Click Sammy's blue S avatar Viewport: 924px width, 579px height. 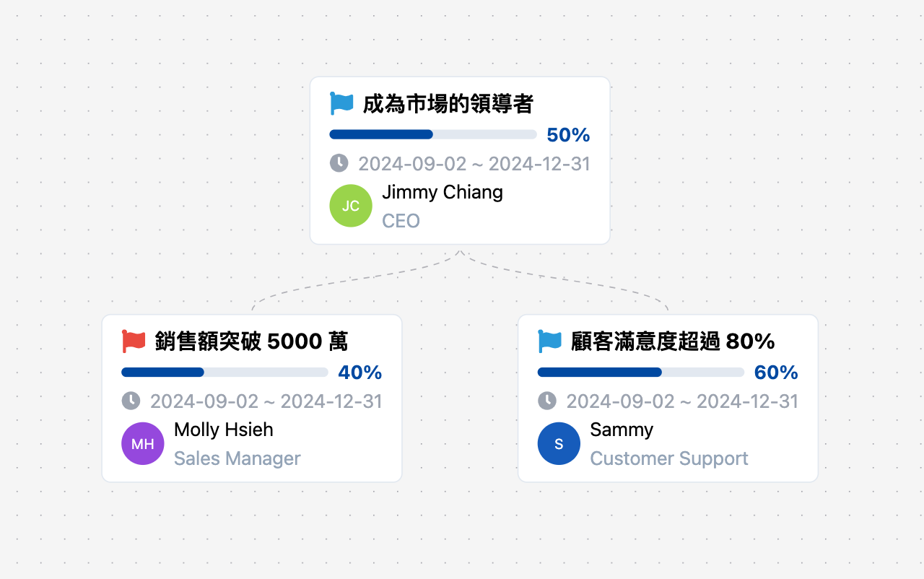[x=559, y=443]
